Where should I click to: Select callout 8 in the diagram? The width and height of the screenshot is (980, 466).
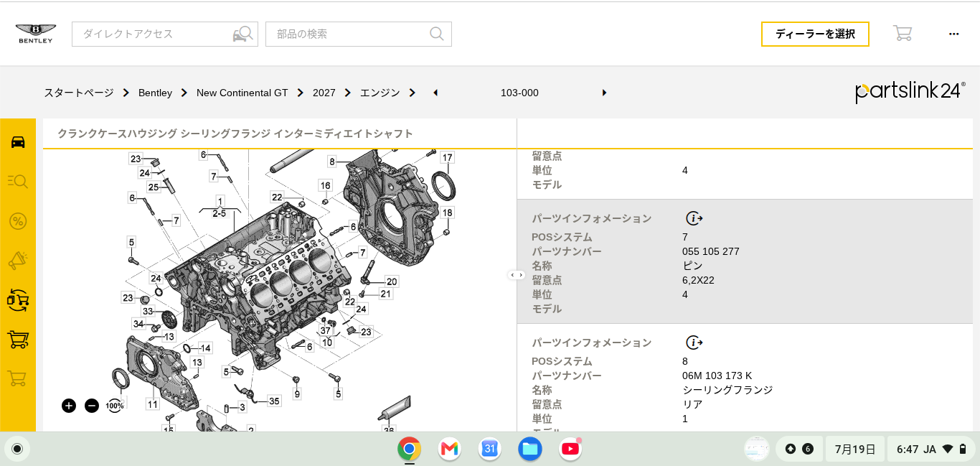click(331, 162)
